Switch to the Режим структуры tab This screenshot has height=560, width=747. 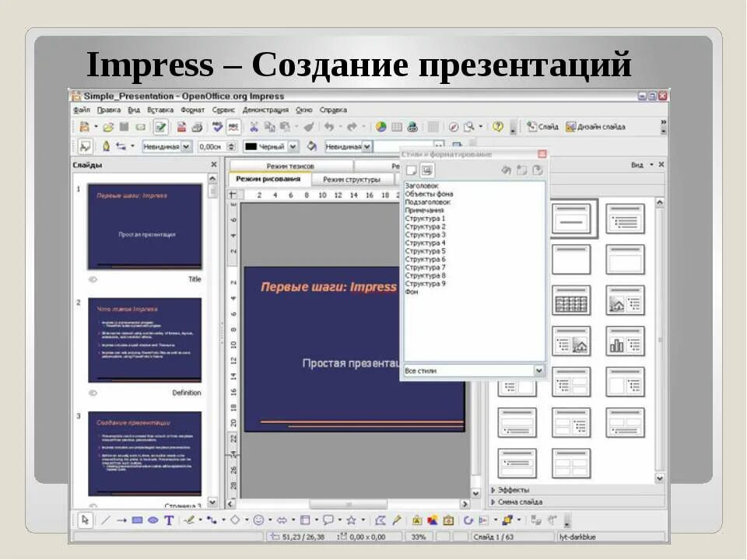point(352,180)
